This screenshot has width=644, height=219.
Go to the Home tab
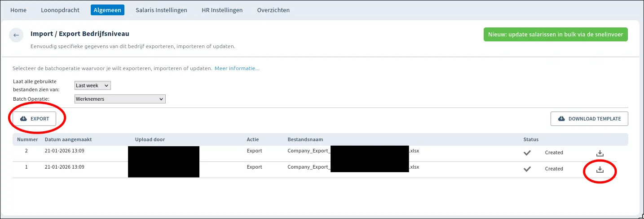click(x=18, y=10)
